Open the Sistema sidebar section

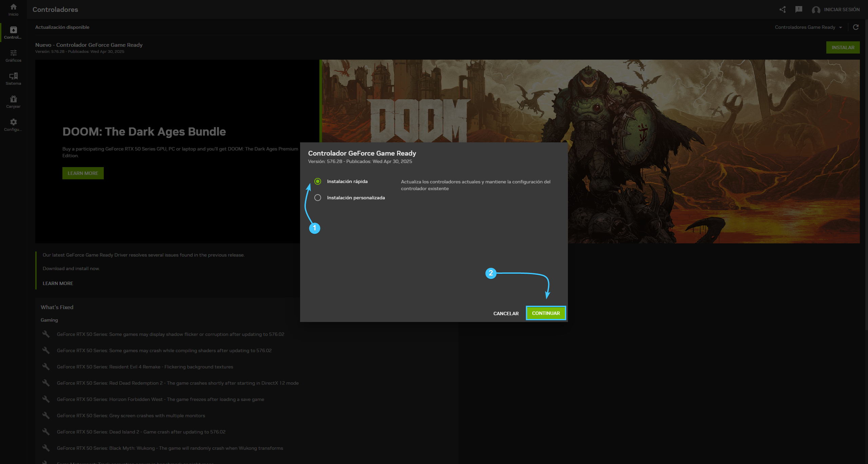(13, 79)
